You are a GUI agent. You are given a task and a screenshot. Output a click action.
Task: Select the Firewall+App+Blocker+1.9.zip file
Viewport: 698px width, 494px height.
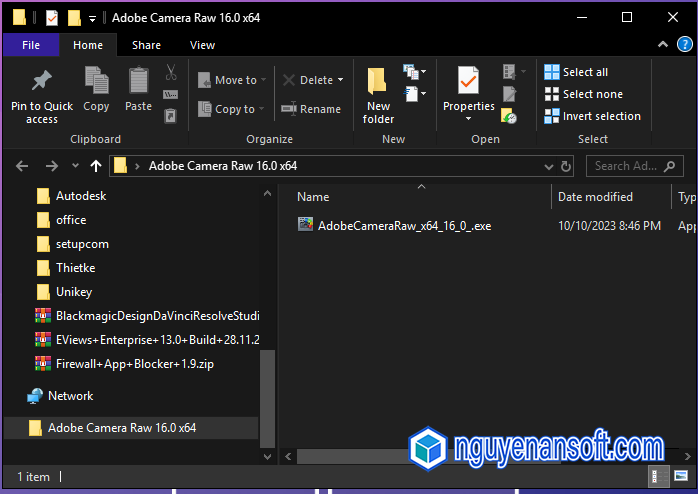(124, 364)
